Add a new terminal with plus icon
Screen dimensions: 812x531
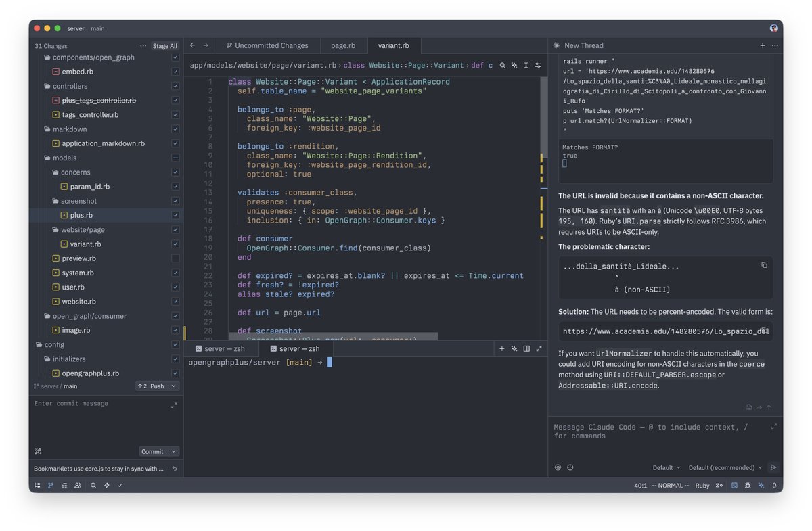point(502,348)
